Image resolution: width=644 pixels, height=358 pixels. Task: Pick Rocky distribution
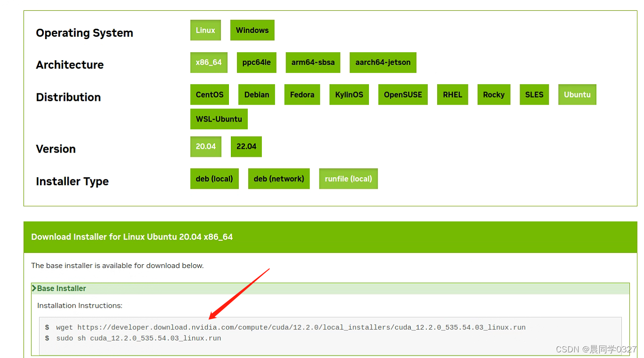click(x=494, y=95)
